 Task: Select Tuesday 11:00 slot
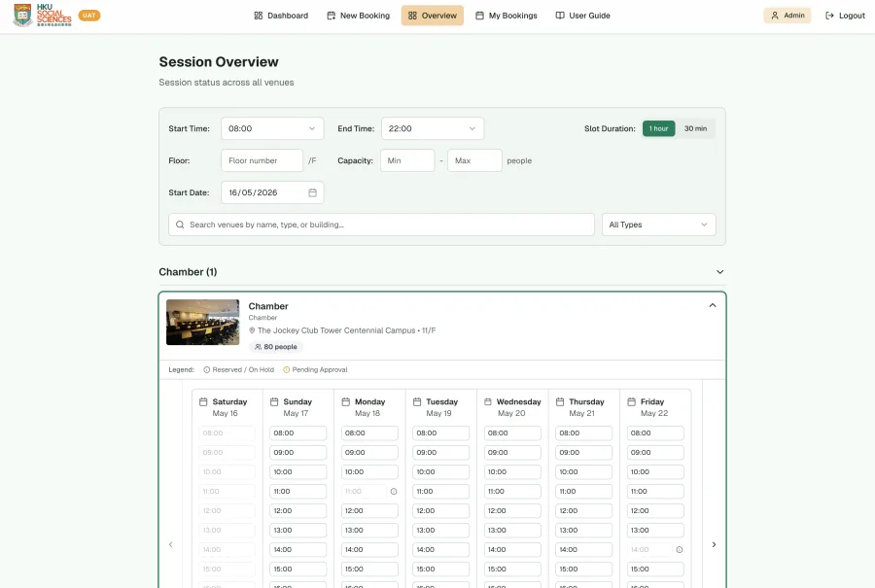point(440,492)
